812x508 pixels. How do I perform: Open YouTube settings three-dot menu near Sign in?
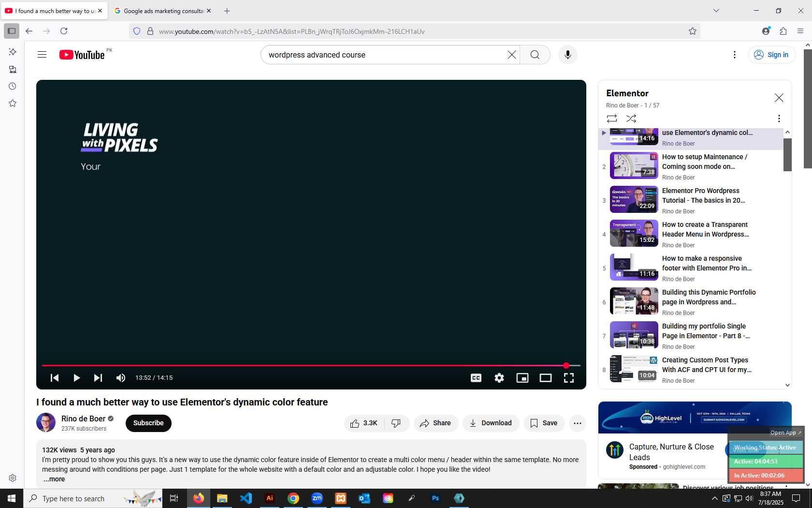pyautogui.click(x=735, y=55)
